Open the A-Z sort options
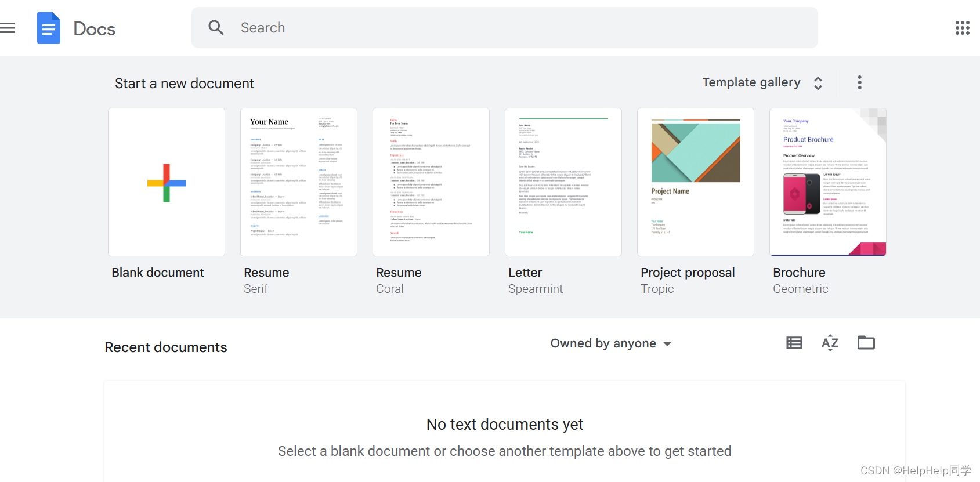This screenshot has width=980, height=482. 830,343
